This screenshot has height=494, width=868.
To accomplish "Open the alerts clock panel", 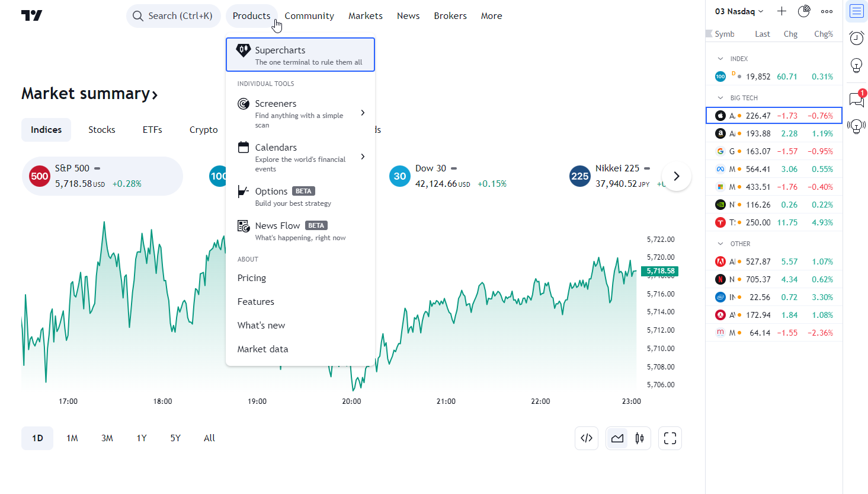I will (x=856, y=37).
